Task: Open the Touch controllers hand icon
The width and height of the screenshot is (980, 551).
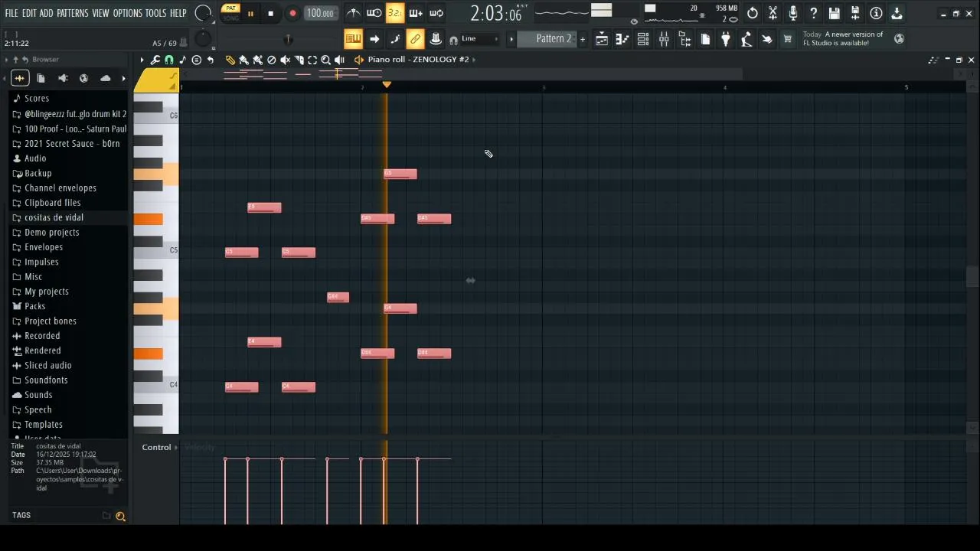Action: tap(767, 39)
